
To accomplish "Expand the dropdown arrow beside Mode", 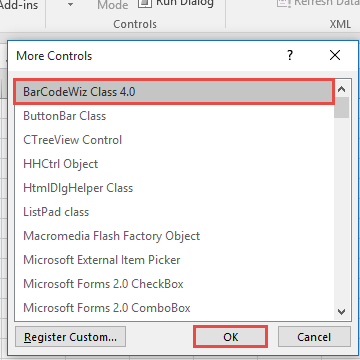I will [70, 5].
